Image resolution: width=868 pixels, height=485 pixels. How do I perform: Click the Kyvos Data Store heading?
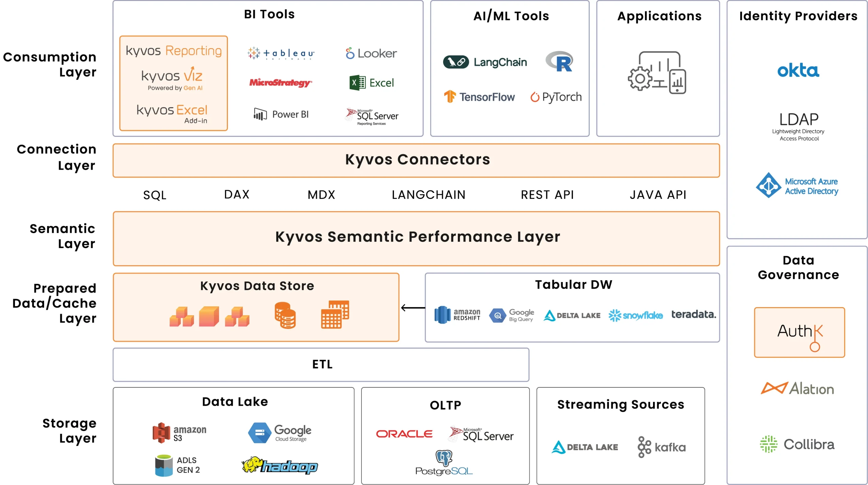tap(257, 286)
